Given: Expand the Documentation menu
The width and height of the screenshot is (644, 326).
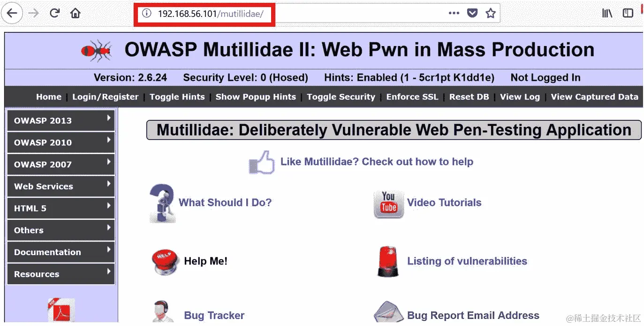Looking at the screenshot, I should 61,252.
